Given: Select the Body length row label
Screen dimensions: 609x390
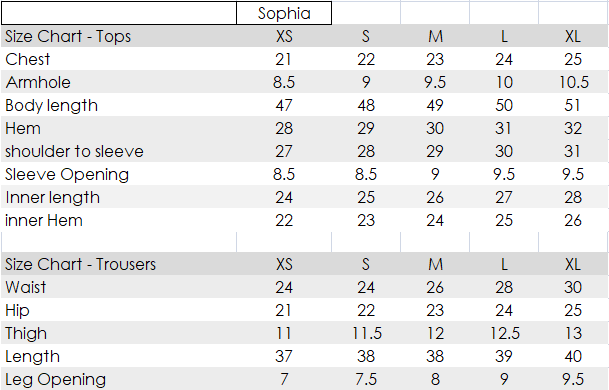Looking at the screenshot, I should point(119,105).
